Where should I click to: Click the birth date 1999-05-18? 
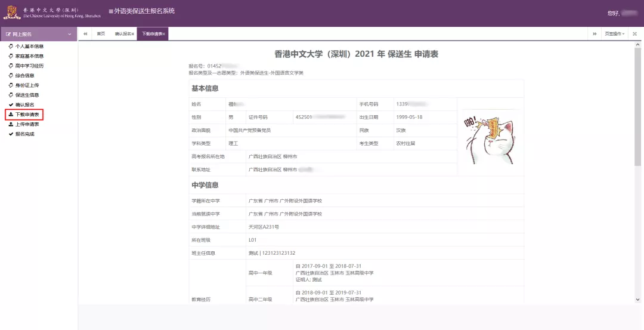point(409,117)
